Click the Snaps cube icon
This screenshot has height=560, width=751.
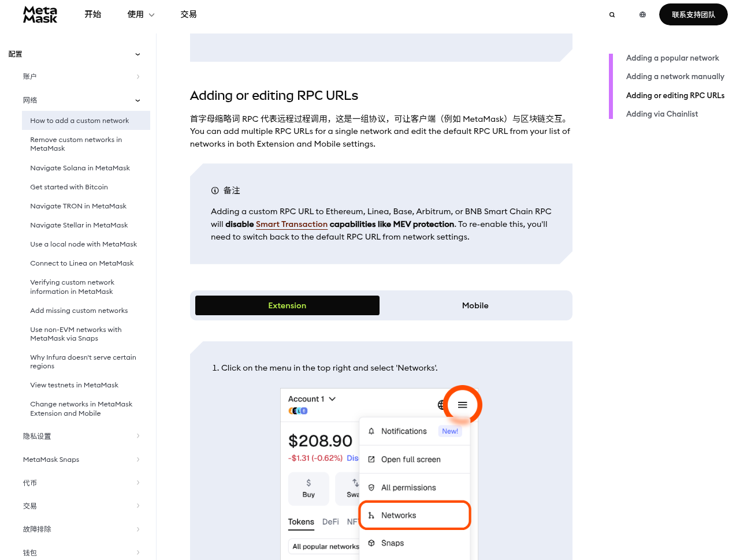tap(371, 543)
